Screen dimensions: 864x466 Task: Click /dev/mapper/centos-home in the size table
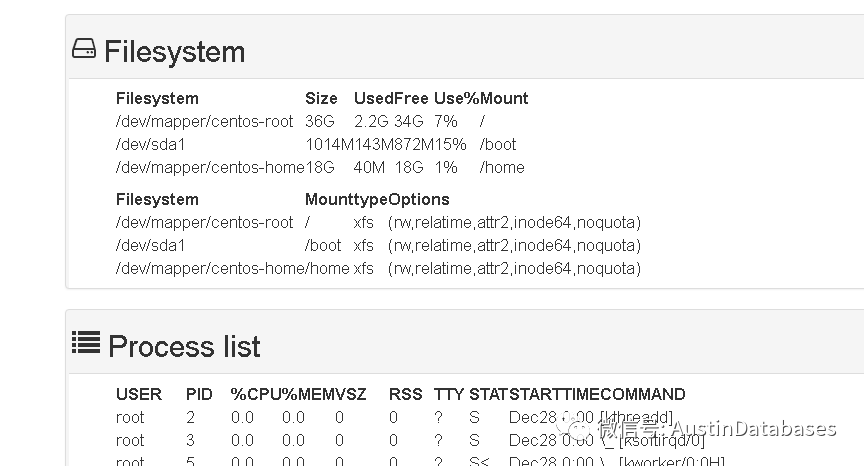210,167
